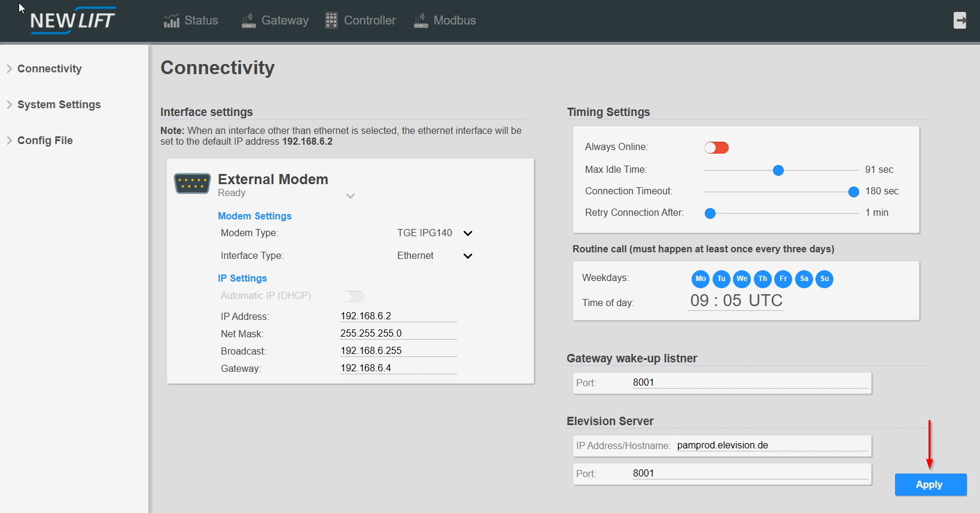Click the IP Address input field

[x=398, y=316]
